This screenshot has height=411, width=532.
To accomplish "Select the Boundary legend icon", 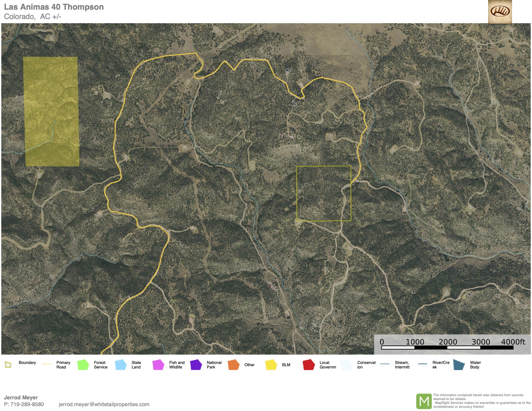I will (8, 365).
